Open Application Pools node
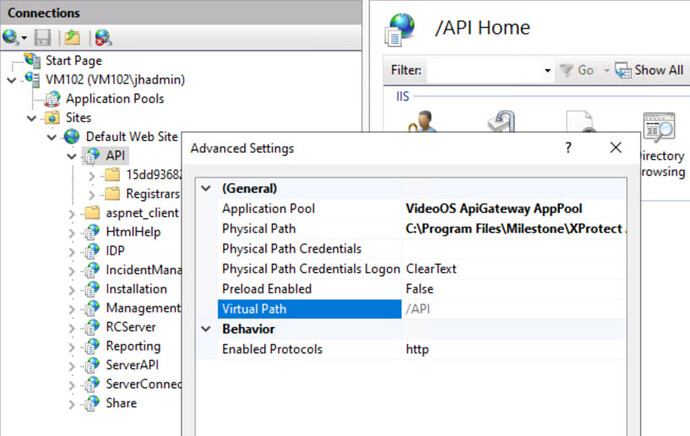 pos(115,99)
